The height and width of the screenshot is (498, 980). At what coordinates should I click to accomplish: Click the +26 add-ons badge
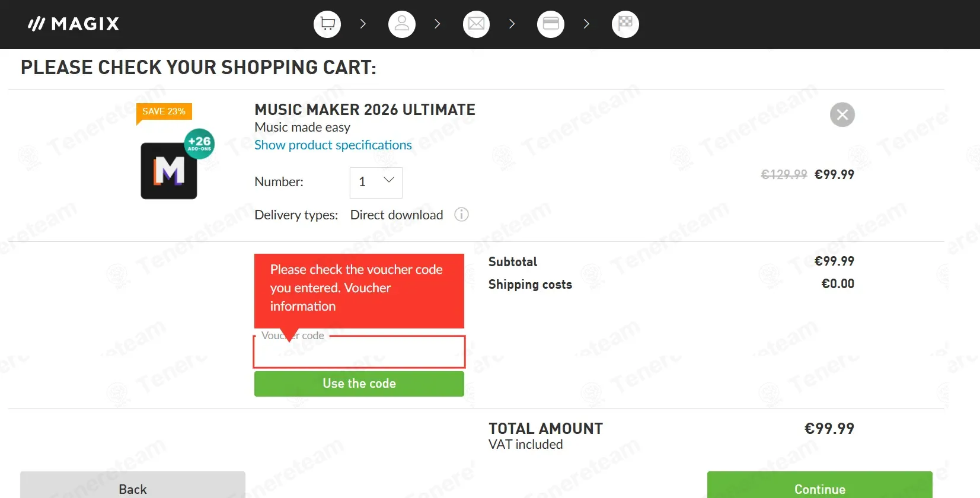(199, 143)
